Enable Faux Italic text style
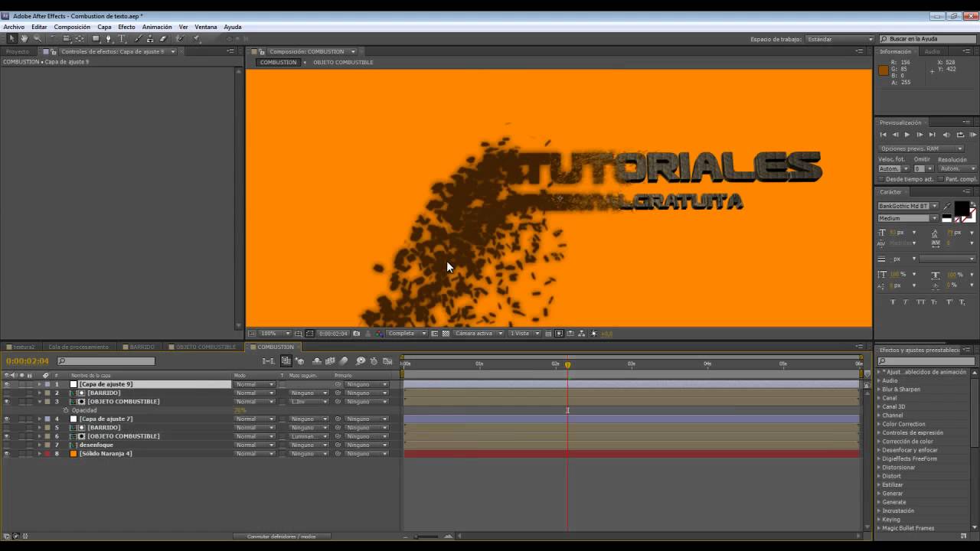This screenshot has height=551, width=980. click(x=905, y=302)
